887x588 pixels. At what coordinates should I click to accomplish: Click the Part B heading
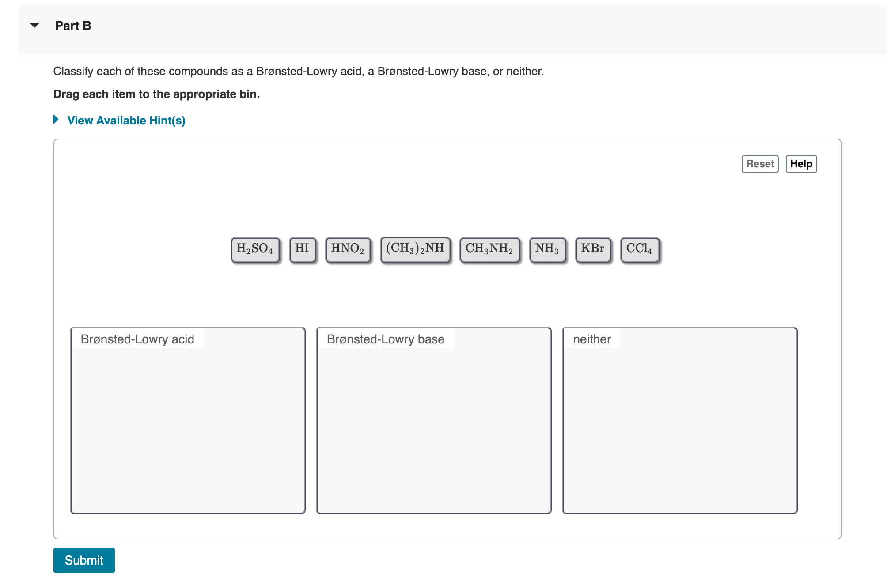tap(73, 25)
